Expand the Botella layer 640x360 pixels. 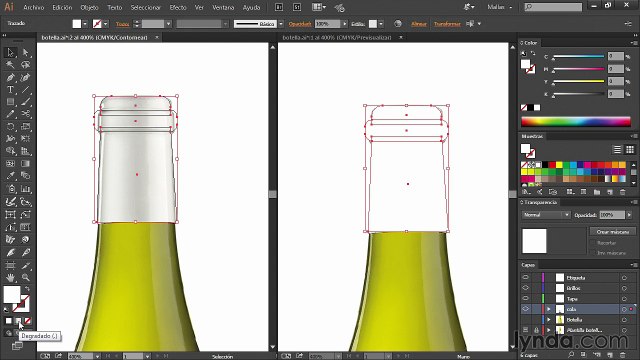[549, 320]
